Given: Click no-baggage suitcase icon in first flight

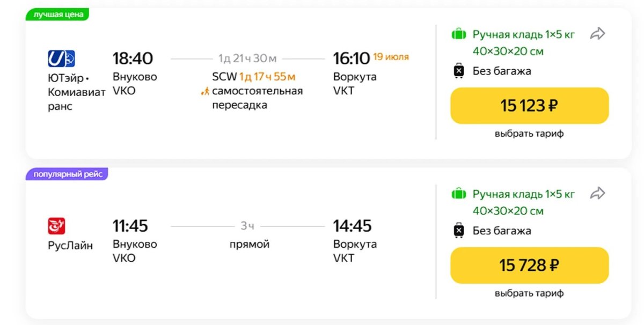Looking at the screenshot, I should 459,71.
